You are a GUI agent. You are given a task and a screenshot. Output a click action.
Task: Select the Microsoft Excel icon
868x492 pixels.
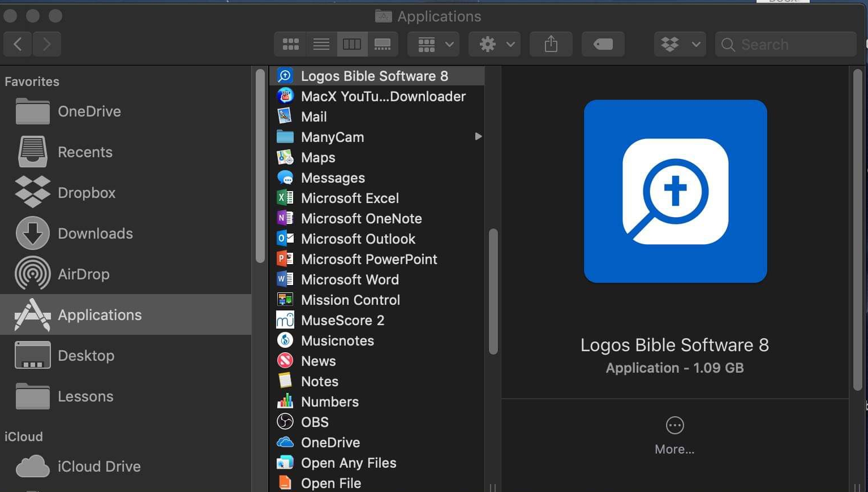pos(285,198)
